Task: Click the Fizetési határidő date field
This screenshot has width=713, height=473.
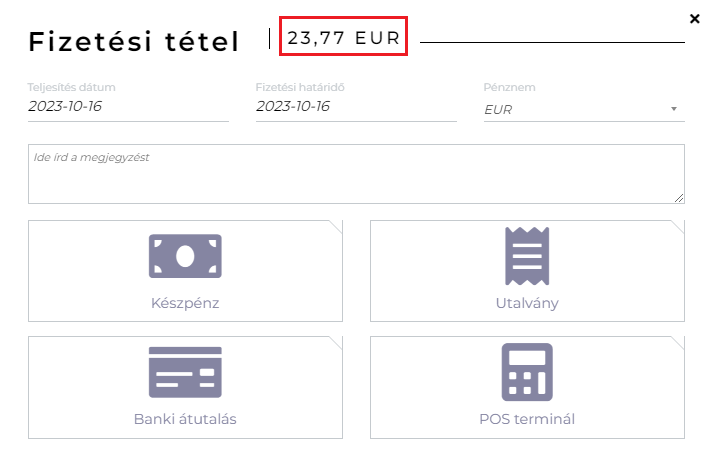Action: [356, 106]
